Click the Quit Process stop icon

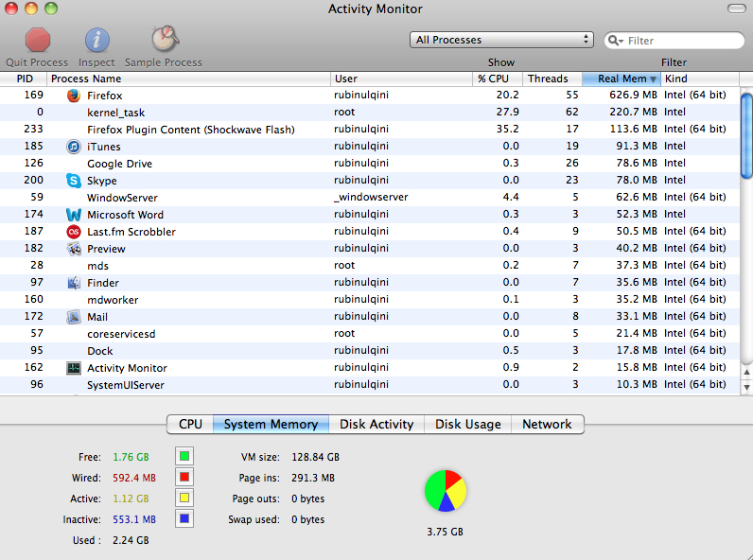pyautogui.click(x=38, y=40)
